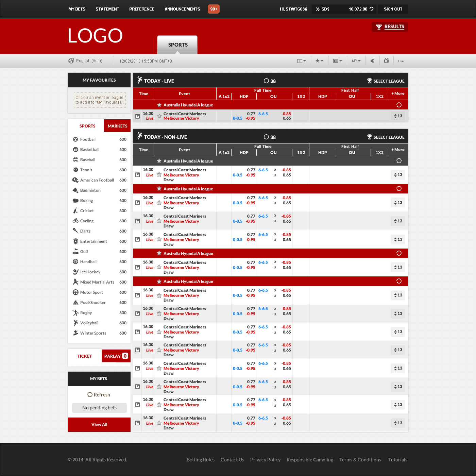
Task: Refresh the Today - Live section counter 38
Action: click(x=266, y=81)
